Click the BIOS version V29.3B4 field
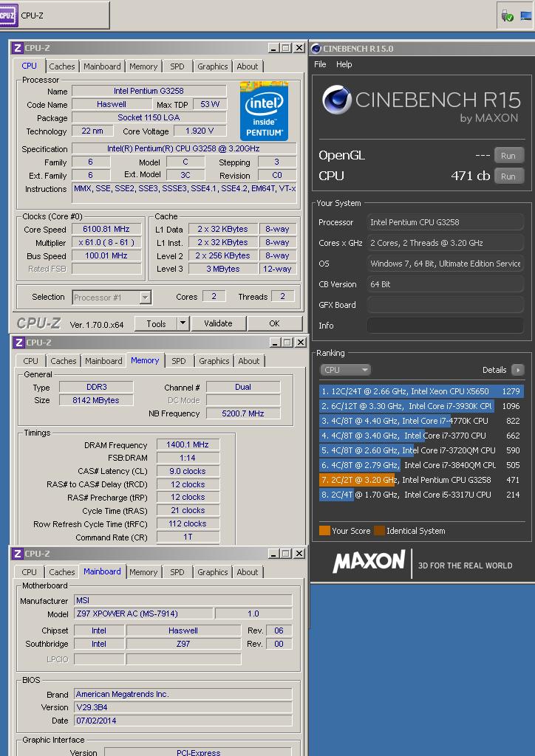The height and width of the screenshot is (756, 535). point(183,707)
